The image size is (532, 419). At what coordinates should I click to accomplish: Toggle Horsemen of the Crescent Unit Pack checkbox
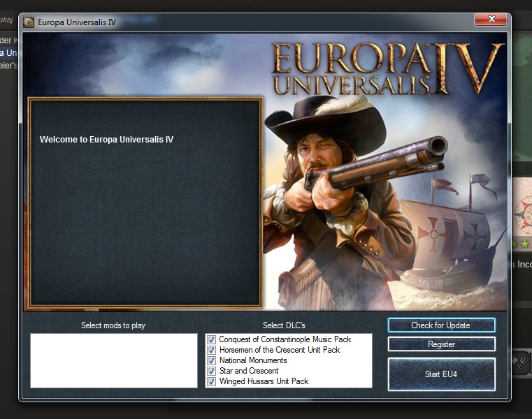pos(212,350)
